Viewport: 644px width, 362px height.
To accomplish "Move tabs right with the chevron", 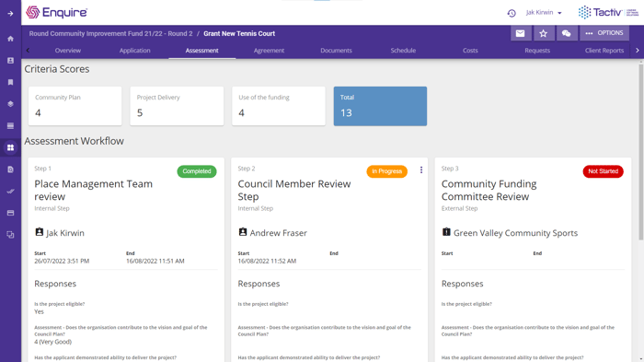I will (638, 50).
